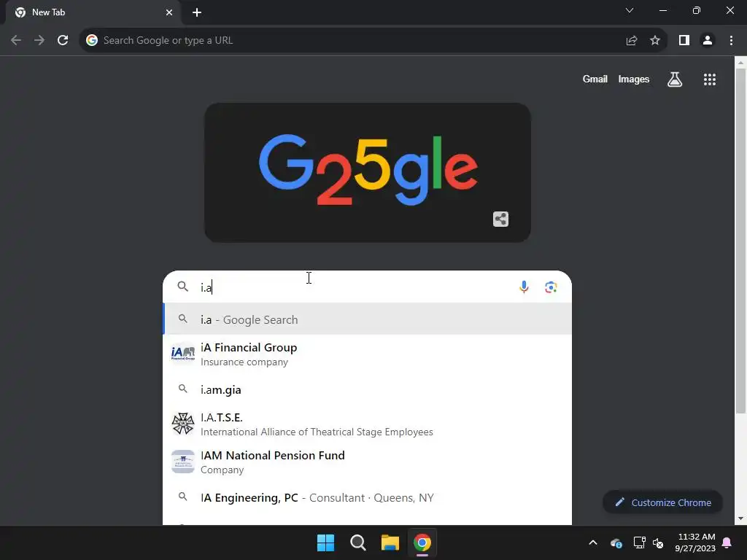Screen dimensions: 747x560
Task: Open Gmail link
Action: click(595, 79)
